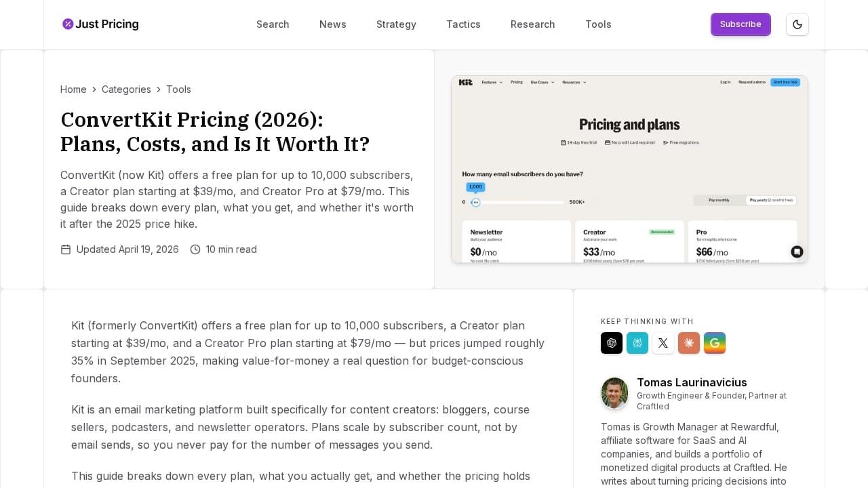Open ChatGPT icon under Keep Thinking With
Screen dimensions: 868x488
(x=612, y=343)
